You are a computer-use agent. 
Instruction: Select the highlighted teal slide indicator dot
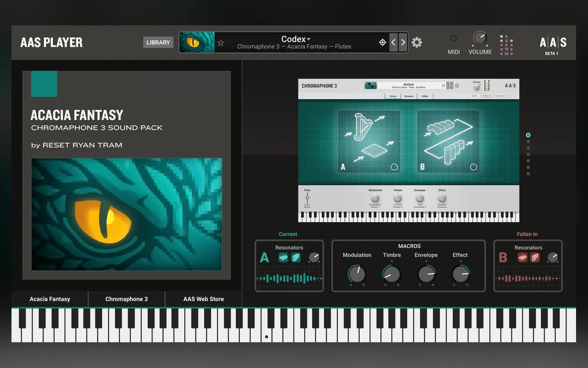[528, 135]
